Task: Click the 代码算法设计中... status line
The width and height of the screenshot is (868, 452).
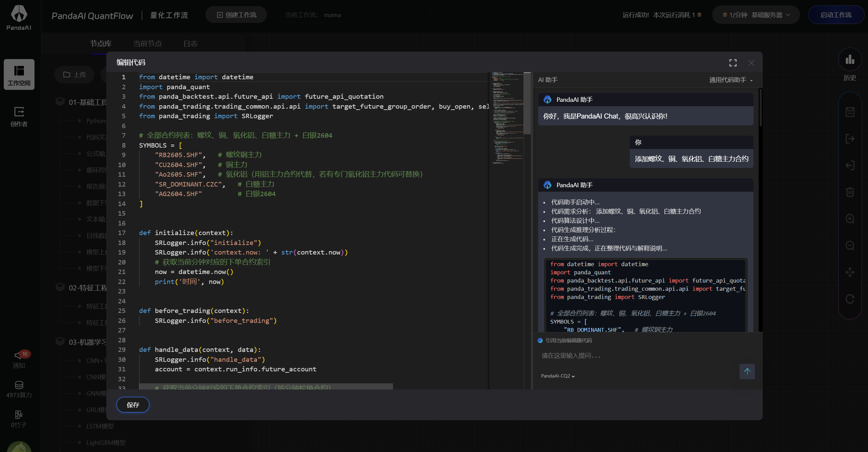Action: (x=575, y=221)
